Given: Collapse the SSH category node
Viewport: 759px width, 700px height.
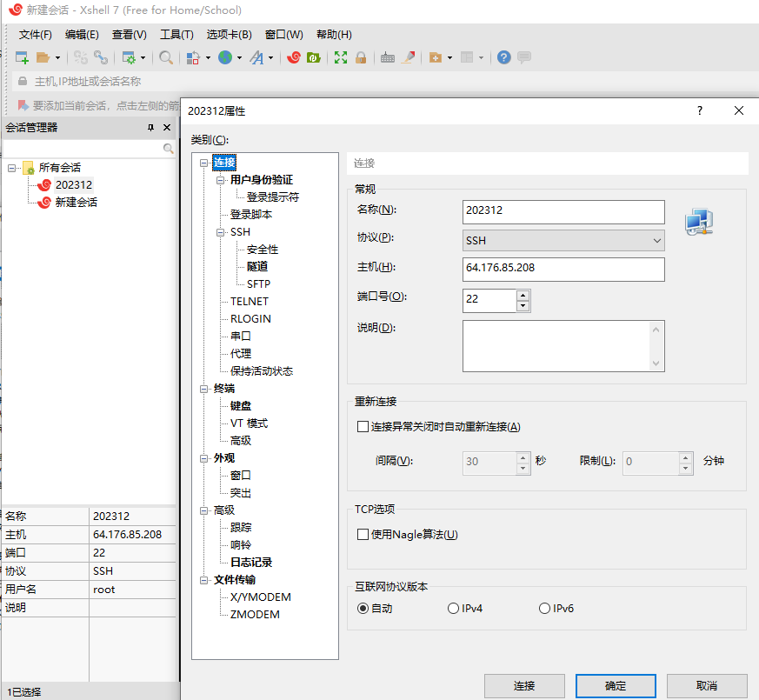Looking at the screenshot, I should [221, 232].
